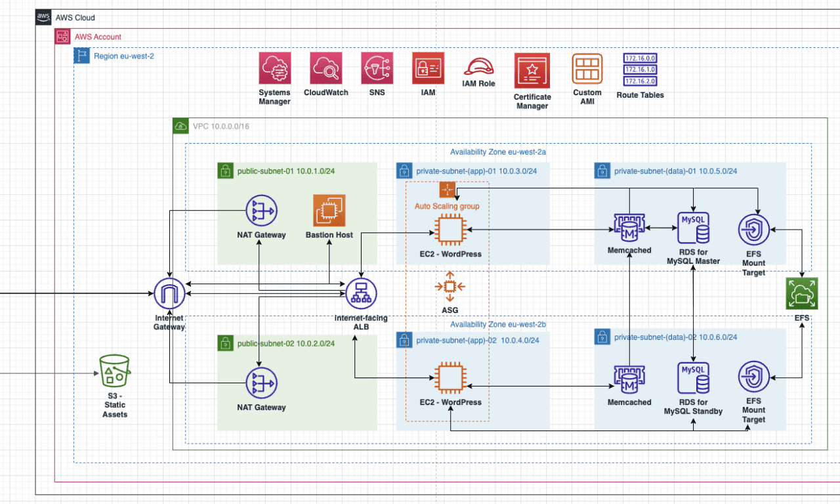This screenshot has width=840, height=504.
Task: Select the Auto Scaling group badge icon
Action: pyautogui.click(x=448, y=190)
